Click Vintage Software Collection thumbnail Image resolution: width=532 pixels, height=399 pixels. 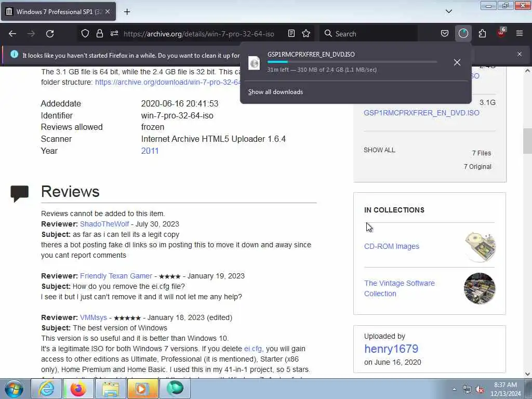[x=480, y=288]
